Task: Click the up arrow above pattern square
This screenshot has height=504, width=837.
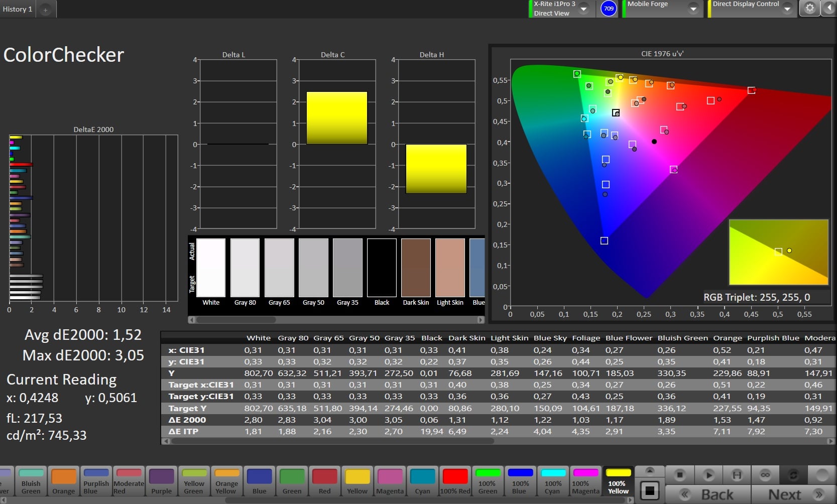Action: [x=650, y=471]
